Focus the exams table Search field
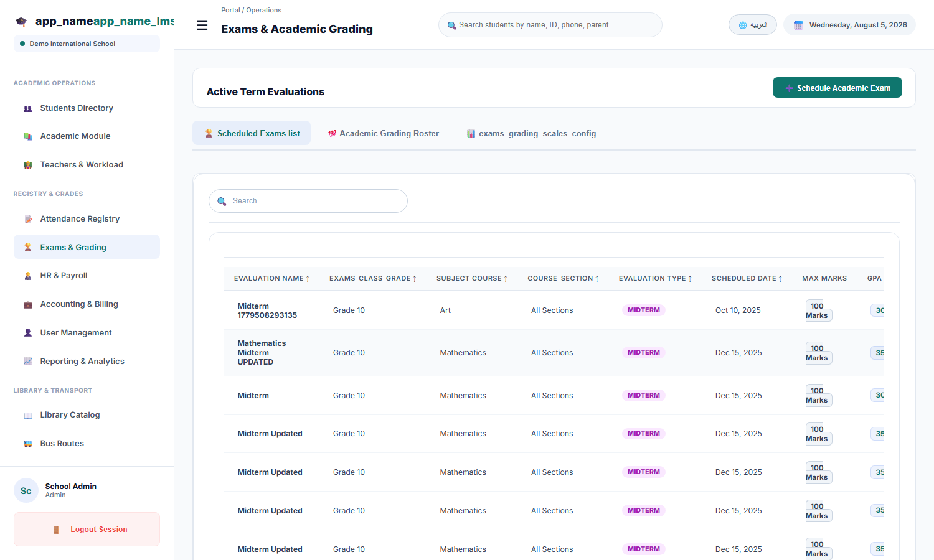Viewport: 934px width, 560px height. click(x=308, y=201)
